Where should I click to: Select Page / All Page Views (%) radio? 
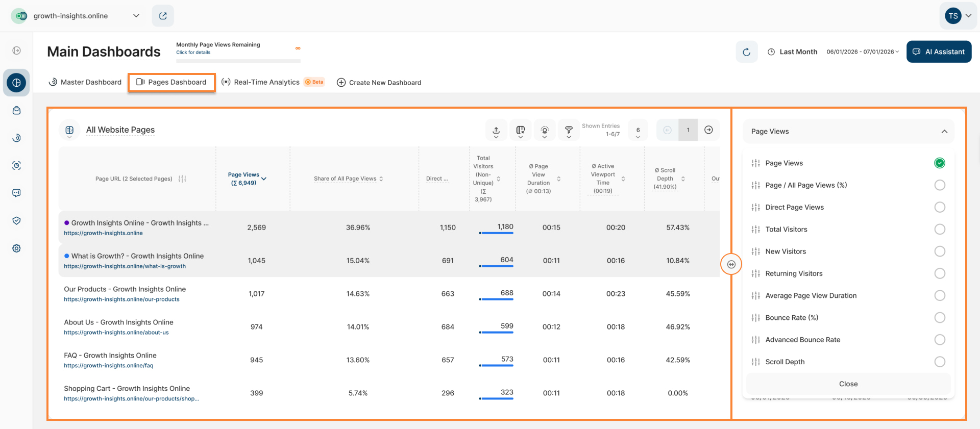[939, 185]
